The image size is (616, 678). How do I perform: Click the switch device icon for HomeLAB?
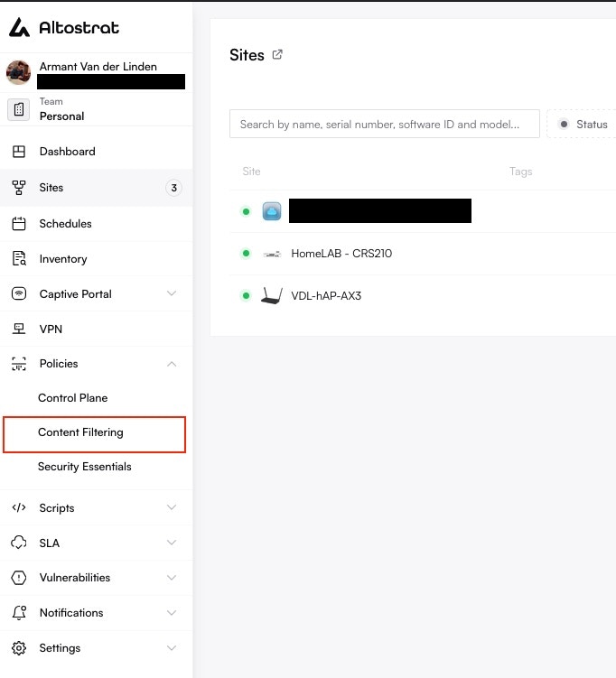tap(272, 254)
